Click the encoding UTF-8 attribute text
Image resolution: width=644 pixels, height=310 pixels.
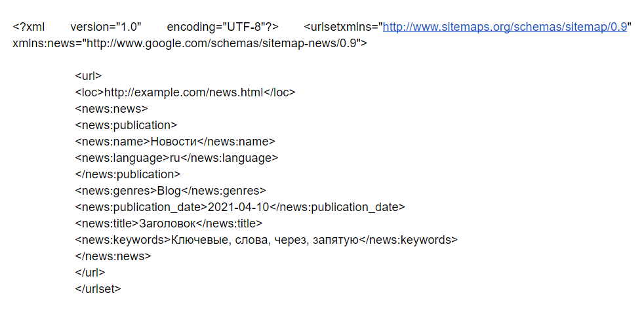point(223,27)
